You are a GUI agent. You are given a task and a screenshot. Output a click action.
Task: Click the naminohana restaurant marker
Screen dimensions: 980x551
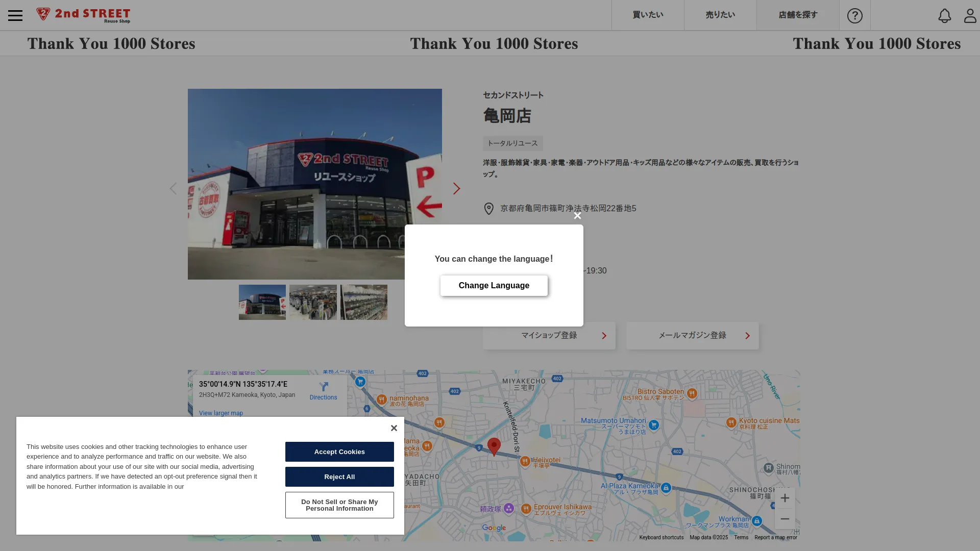point(381,399)
